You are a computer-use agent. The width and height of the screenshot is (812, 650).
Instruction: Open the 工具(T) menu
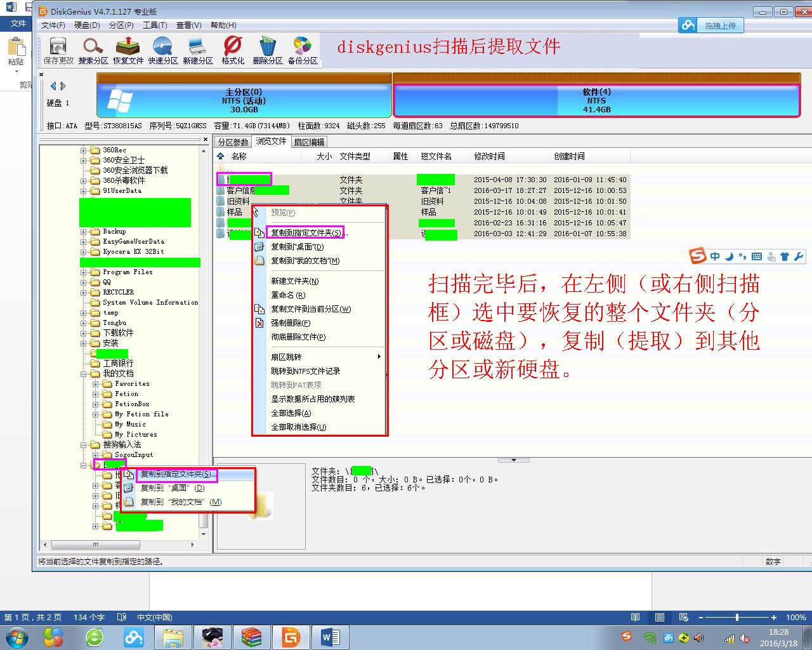pos(155,25)
